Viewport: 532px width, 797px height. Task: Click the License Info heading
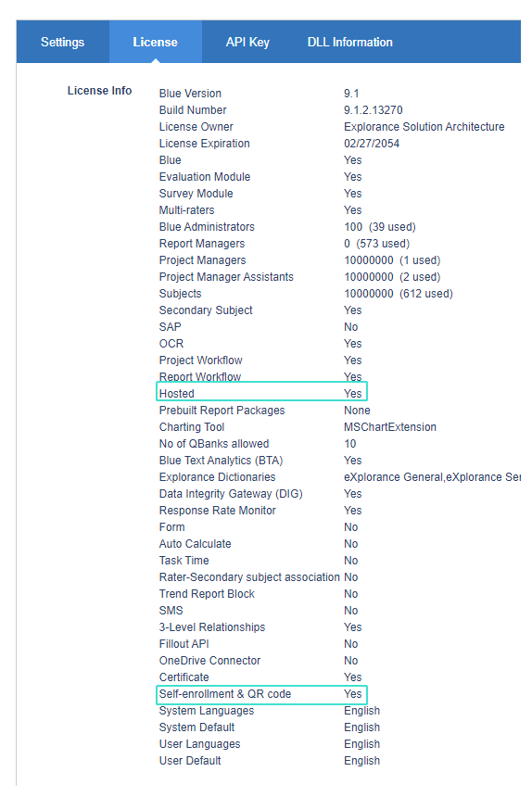(x=99, y=91)
